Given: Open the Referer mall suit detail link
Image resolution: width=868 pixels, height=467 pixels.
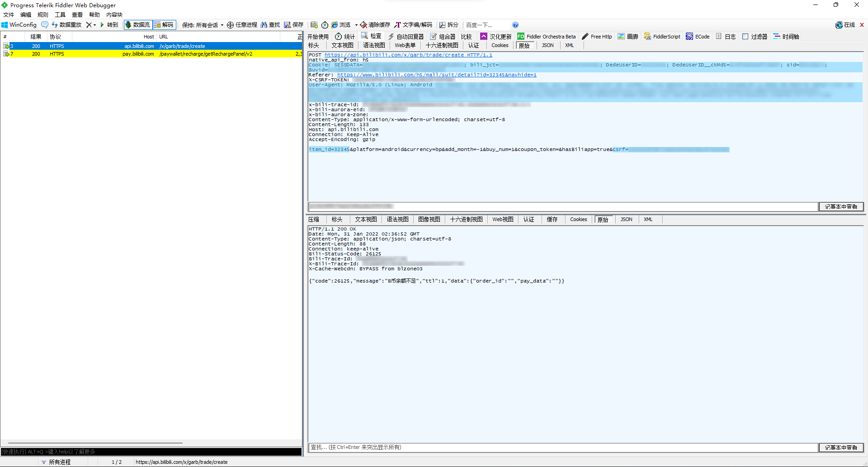Looking at the screenshot, I should click(x=437, y=75).
